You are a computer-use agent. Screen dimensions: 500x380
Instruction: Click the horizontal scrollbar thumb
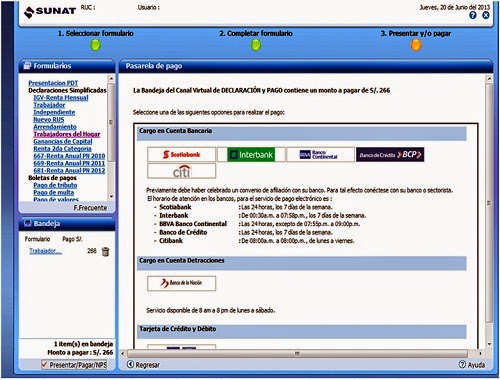click(297, 353)
